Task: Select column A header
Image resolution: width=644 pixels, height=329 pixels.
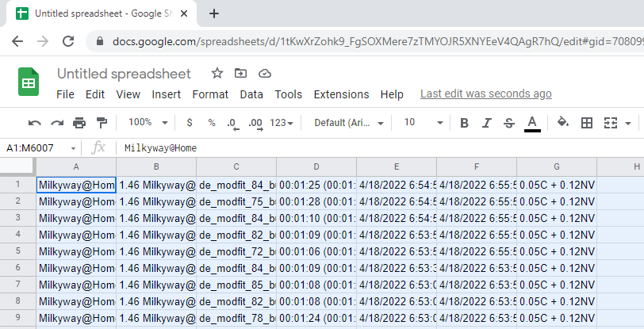Action: coord(76,166)
